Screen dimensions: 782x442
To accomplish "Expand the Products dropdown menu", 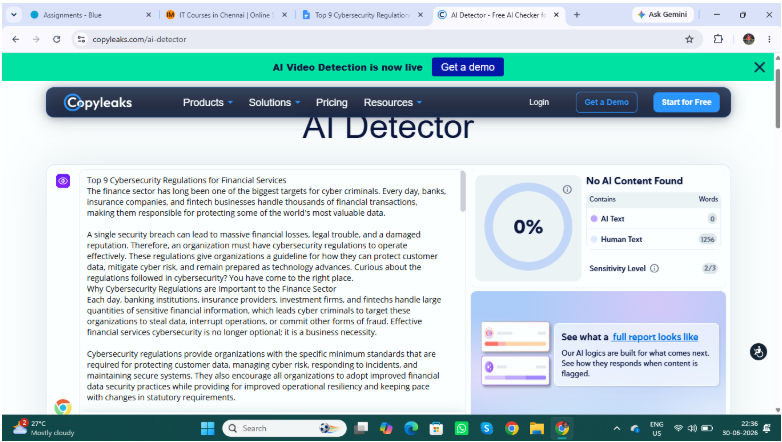I will (x=207, y=102).
